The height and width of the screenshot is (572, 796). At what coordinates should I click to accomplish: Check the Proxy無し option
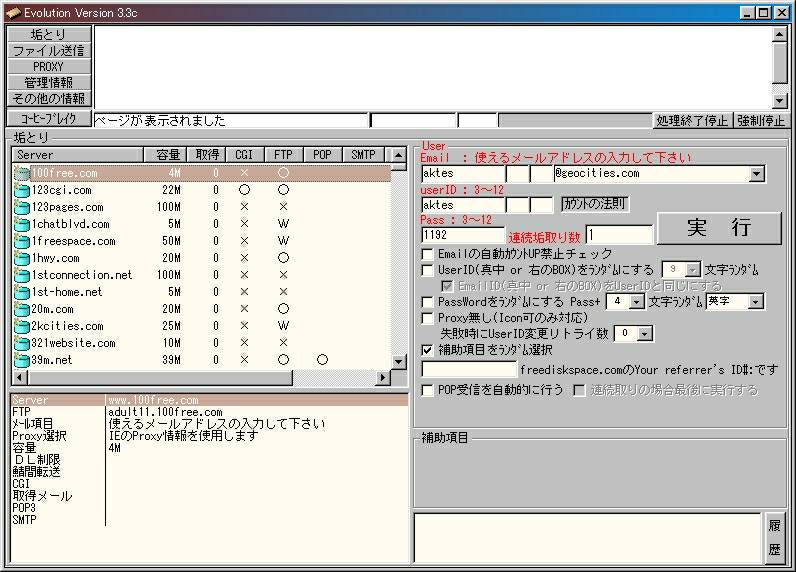point(427,318)
